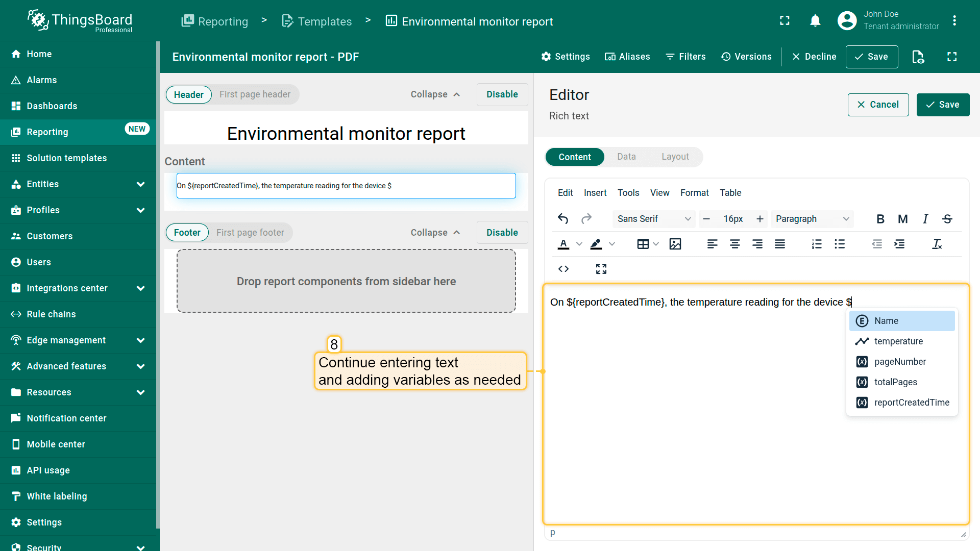The image size is (980, 551).
Task: Select the Footer toggle option
Action: tap(187, 233)
